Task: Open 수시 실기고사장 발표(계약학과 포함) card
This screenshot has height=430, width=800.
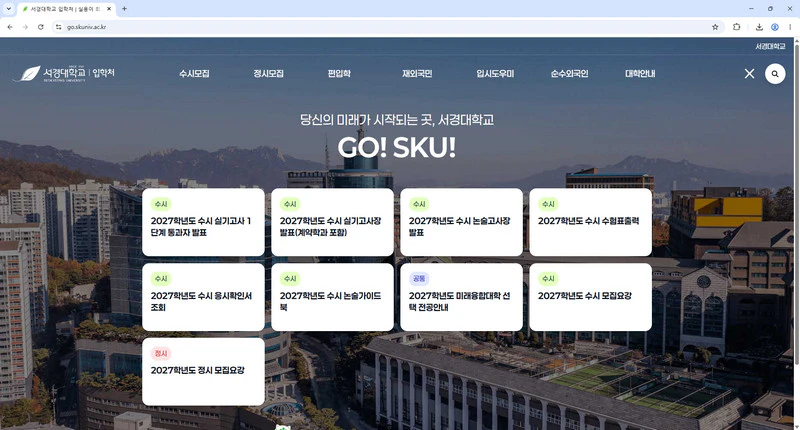Action: pyautogui.click(x=332, y=222)
